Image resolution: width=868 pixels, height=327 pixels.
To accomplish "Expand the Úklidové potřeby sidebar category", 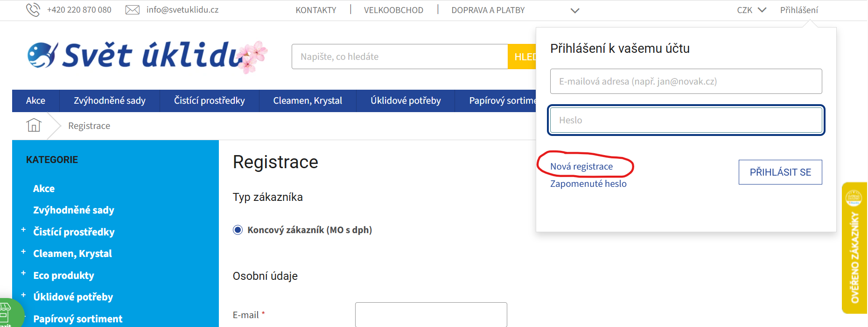I will [23, 295].
